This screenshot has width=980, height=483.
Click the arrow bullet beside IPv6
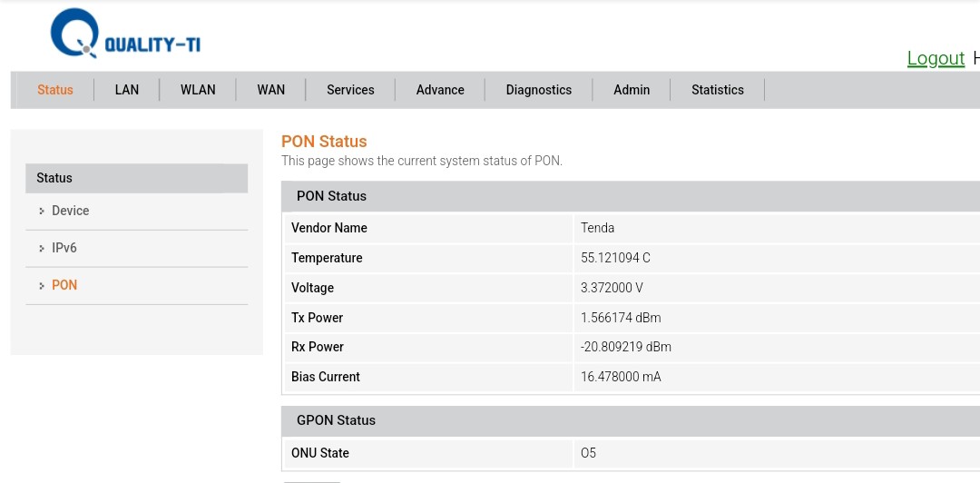tap(42, 249)
